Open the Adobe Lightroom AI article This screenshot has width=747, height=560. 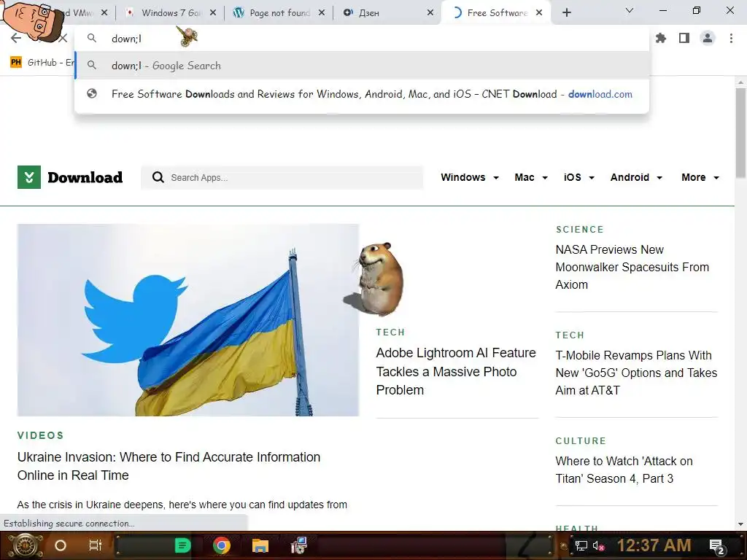[x=456, y=371]
